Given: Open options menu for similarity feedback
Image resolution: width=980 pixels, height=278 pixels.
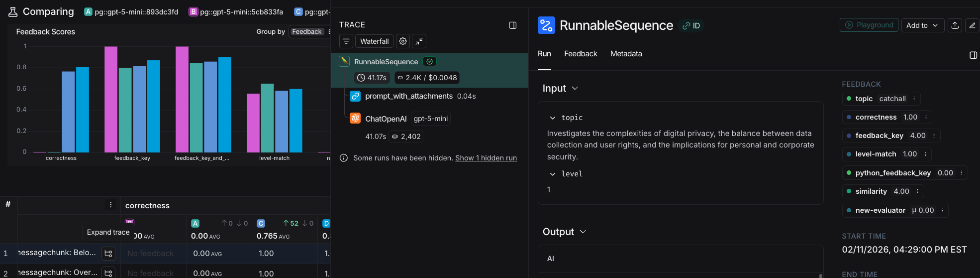Looking at the screenshot, I should point(917,191).
